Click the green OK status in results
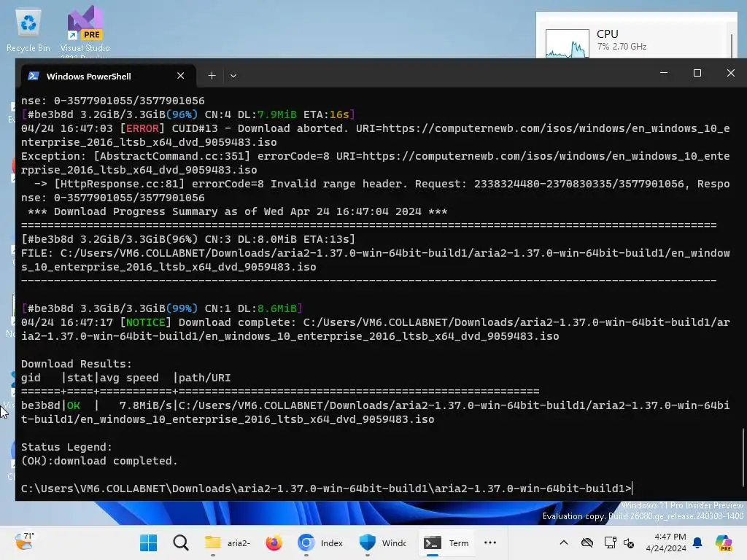This screenshot has height=560, width=747. (x=74, y=405)
